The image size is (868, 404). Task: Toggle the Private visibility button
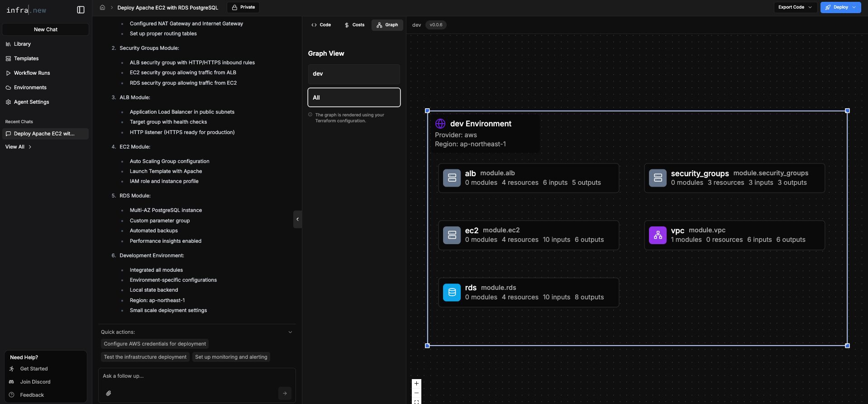click(x=243, y=7)
